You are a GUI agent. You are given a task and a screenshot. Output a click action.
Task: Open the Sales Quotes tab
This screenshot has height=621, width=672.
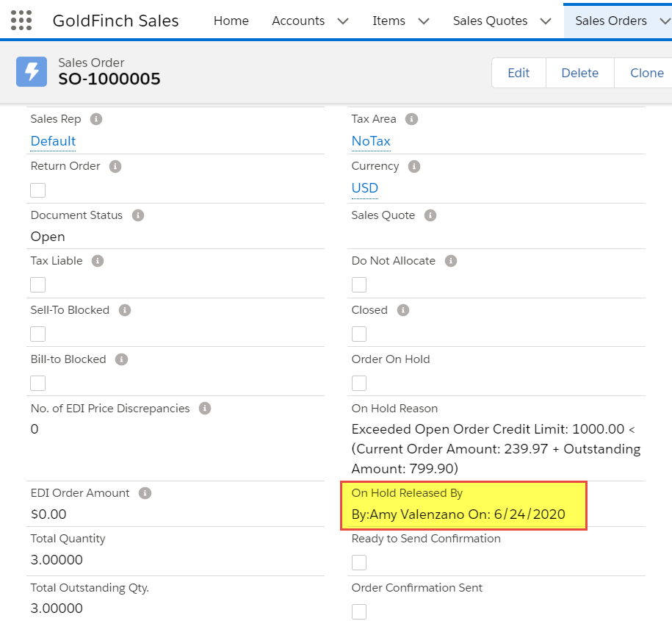(x=491, y=21)
